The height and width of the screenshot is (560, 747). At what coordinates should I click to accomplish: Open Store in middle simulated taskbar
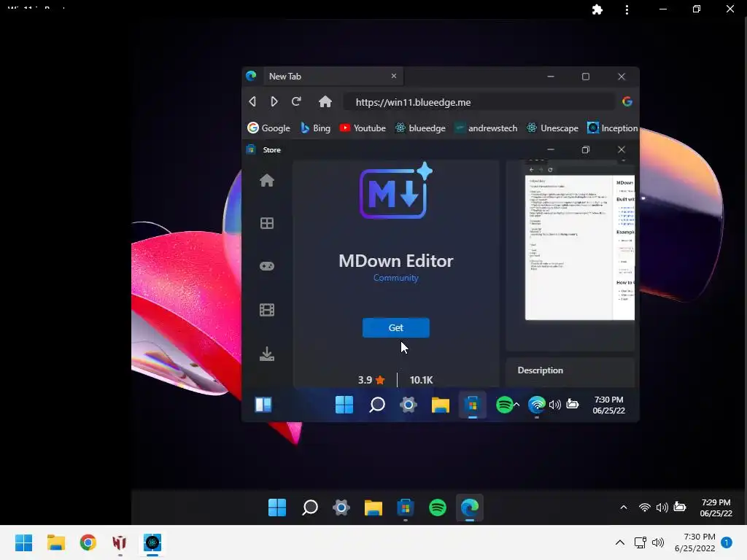[x=406, y=507]
